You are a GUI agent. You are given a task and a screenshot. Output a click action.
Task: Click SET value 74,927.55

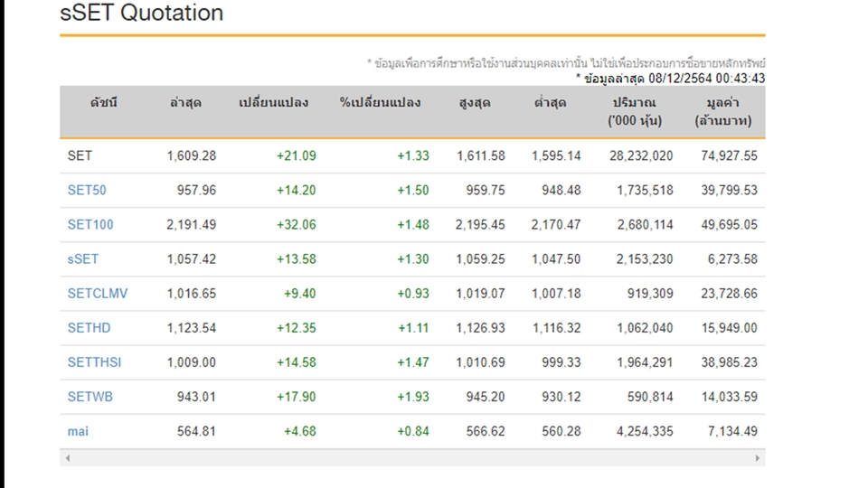coord(729,156)
